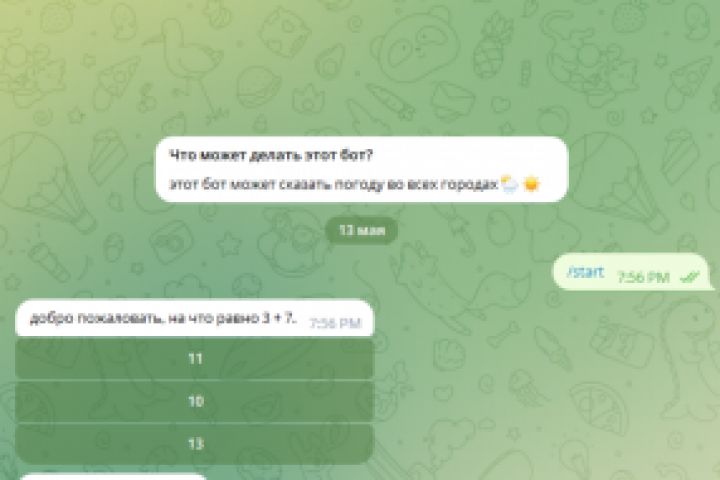Viewport: 720px width, 480px height.
Task: Click the sun emoji in bot description
Action: point(531,184)
